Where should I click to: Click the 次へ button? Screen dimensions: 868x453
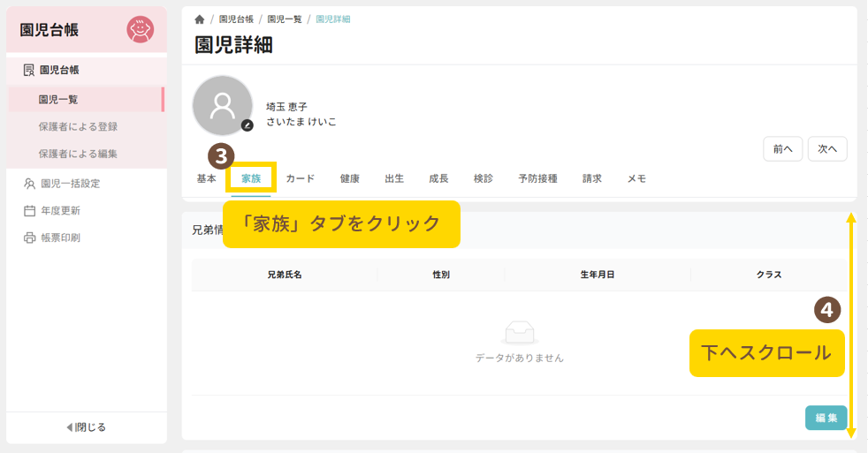(x=827, y=149)
